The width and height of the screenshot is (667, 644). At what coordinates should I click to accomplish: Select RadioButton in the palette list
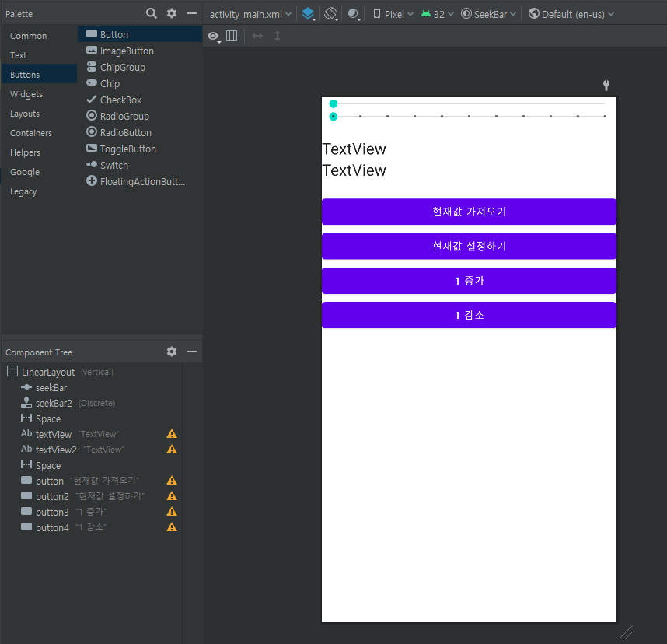coord(139,132)
